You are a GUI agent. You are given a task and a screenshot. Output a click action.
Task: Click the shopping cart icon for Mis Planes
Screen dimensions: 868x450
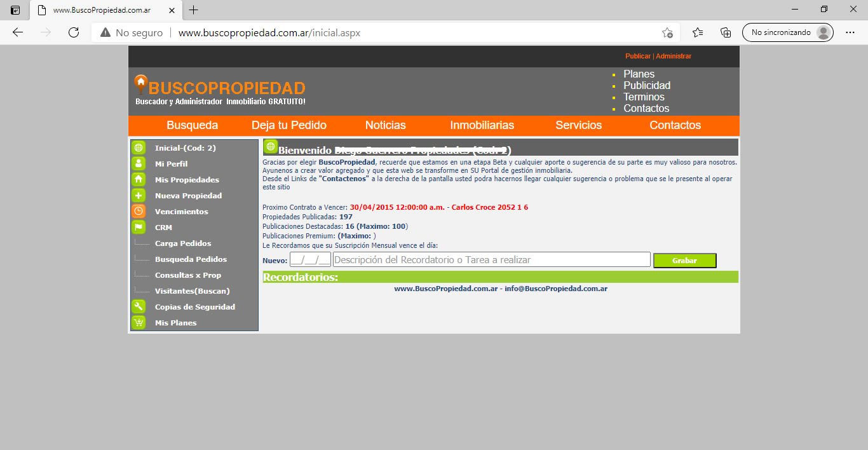point(139,323)
